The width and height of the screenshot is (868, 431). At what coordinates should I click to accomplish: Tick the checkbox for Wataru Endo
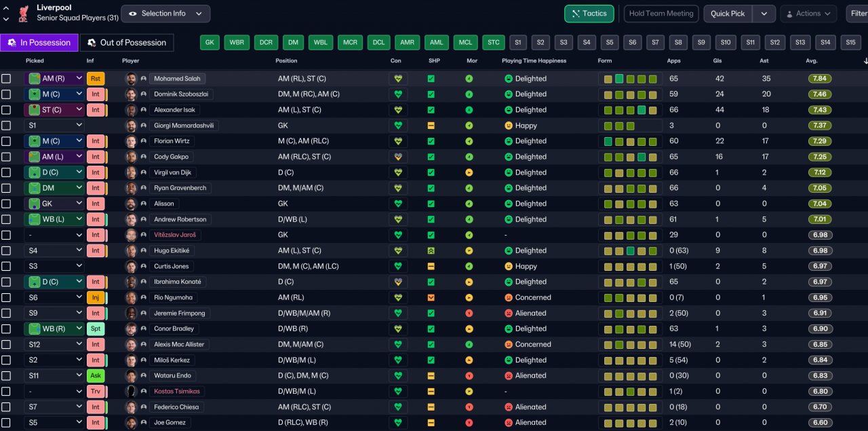[6, 375]
